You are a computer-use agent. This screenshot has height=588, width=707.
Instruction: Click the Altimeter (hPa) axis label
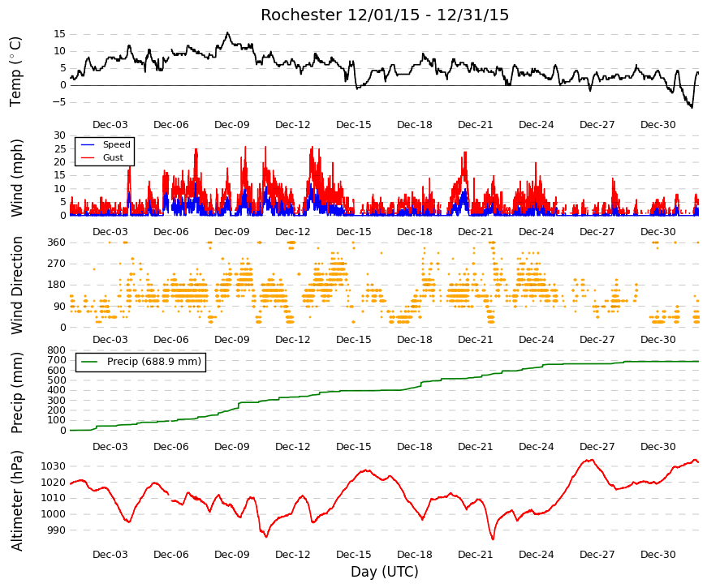(x=16, y=500)
